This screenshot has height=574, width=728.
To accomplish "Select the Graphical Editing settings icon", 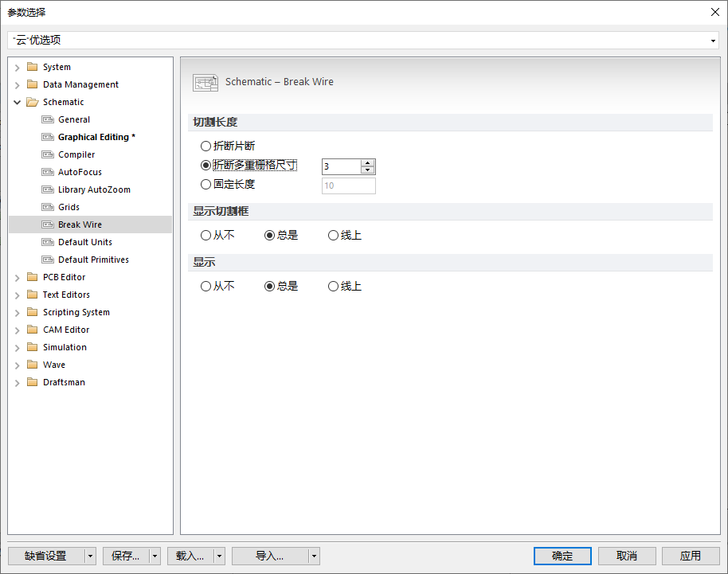I will click(x=46, y=137).
